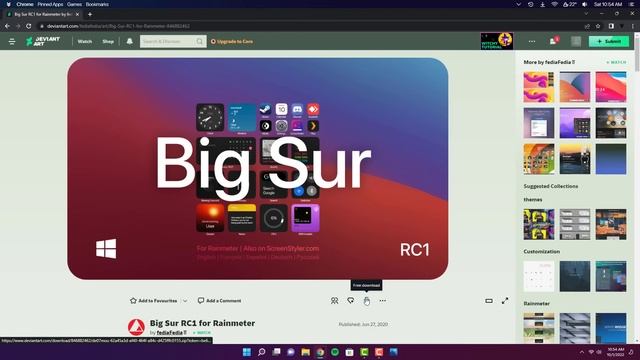Viewport: 640px width, 360px height.
Task: Open the fediaFedia profile link
Action: pos(171,333)
